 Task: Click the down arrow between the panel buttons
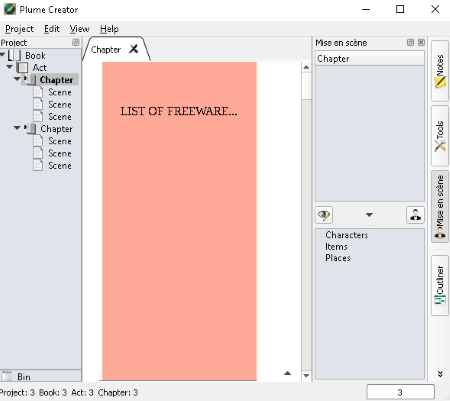369,215
